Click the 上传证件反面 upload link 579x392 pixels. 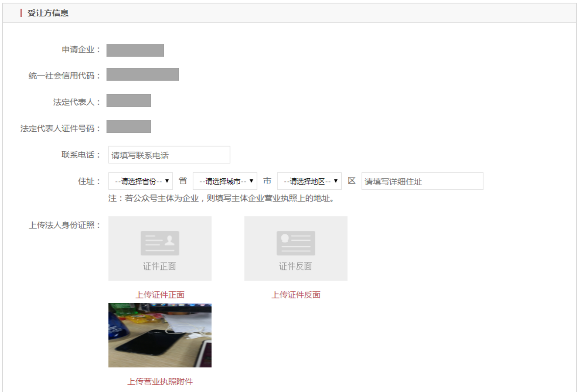coord(296,295)
